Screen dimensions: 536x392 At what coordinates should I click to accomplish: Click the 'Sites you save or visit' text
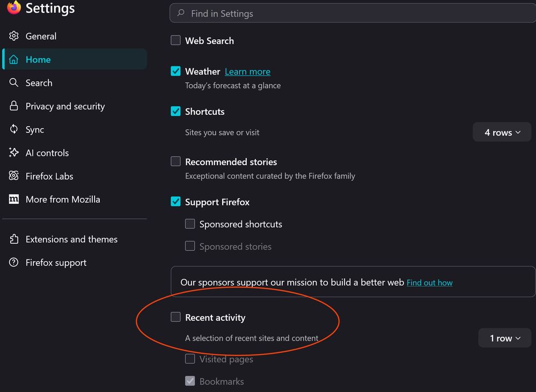222,132
